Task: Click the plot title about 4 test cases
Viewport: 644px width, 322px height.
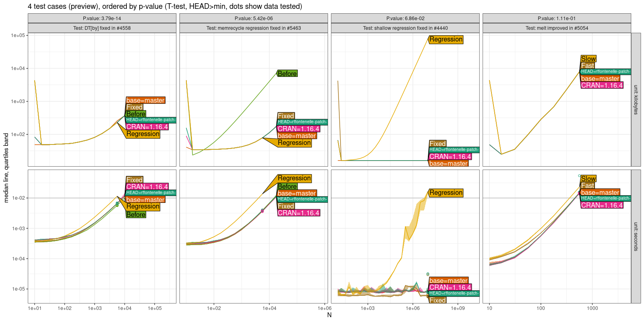Action: [x=165, y=6]
